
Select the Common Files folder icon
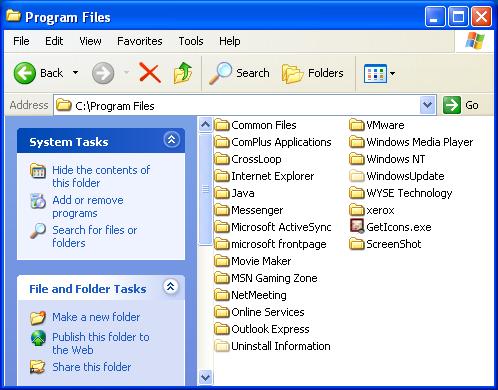(222, 125)
